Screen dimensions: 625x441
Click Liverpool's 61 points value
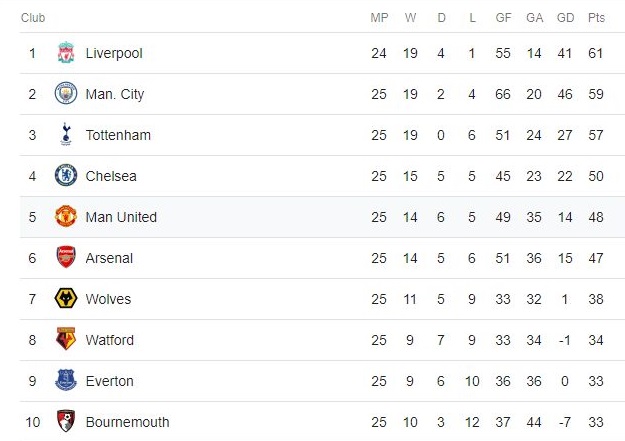pos(597,53)
